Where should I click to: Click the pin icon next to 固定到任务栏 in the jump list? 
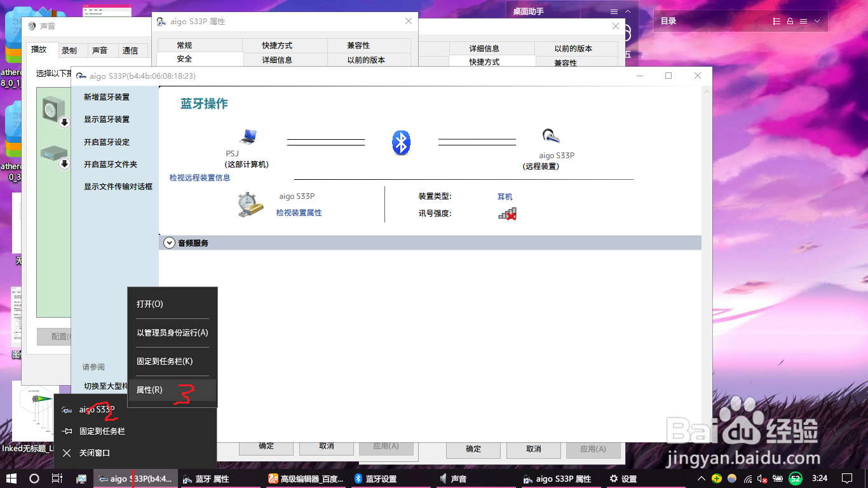[67, 431]
